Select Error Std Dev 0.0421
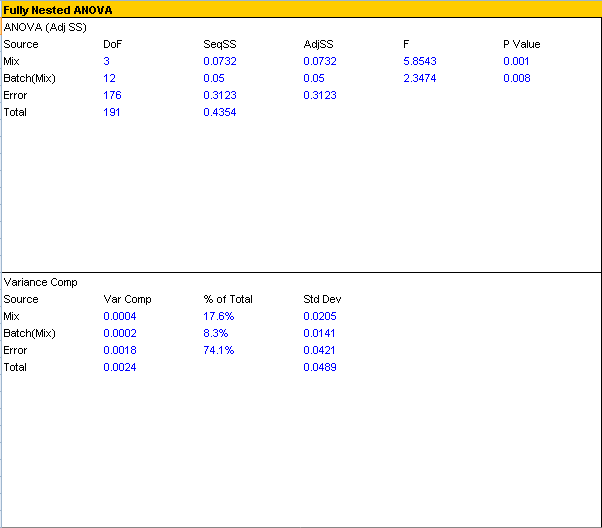This screenshot has height=528, width=602. tap(319, 350)
